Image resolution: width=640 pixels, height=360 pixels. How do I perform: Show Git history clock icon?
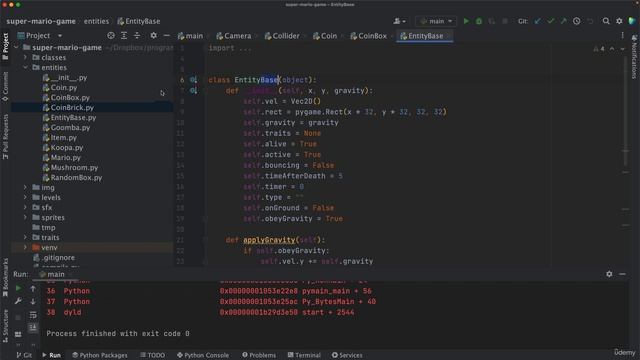576,21
